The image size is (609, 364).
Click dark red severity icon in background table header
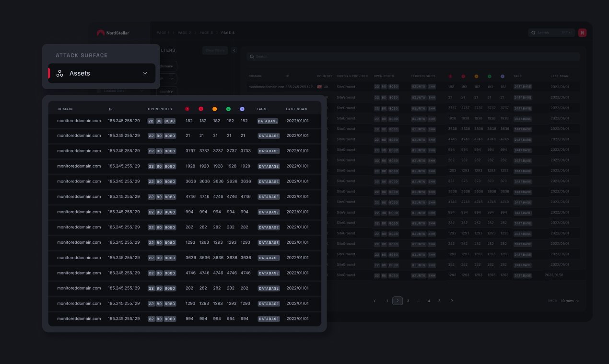[450, 76]
